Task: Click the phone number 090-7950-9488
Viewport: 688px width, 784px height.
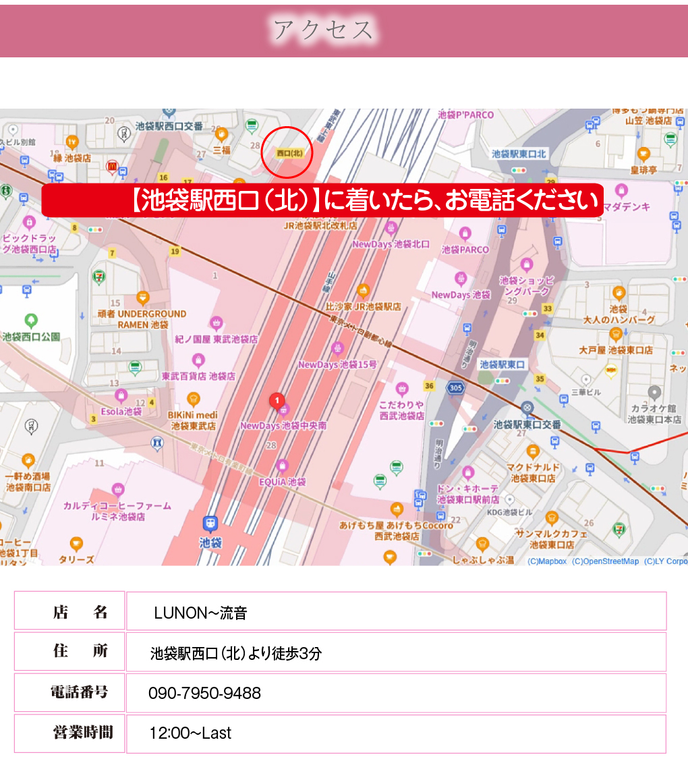Action: 204,693
